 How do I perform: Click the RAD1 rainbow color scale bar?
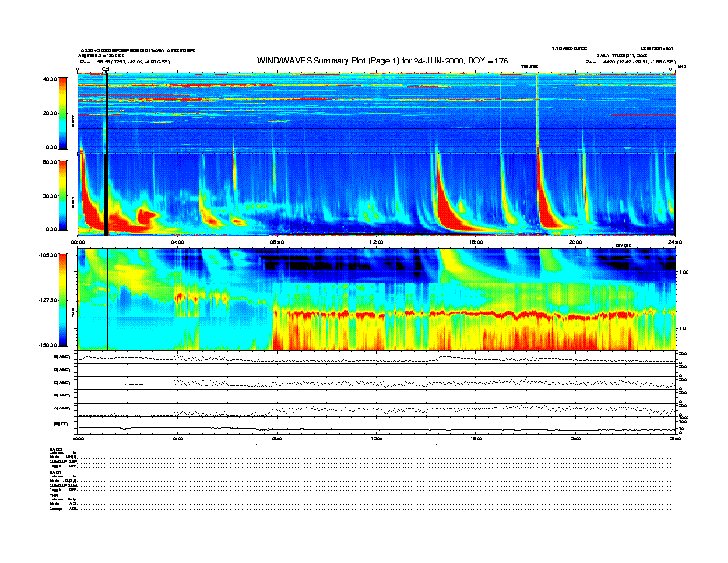tap(63, 195)
